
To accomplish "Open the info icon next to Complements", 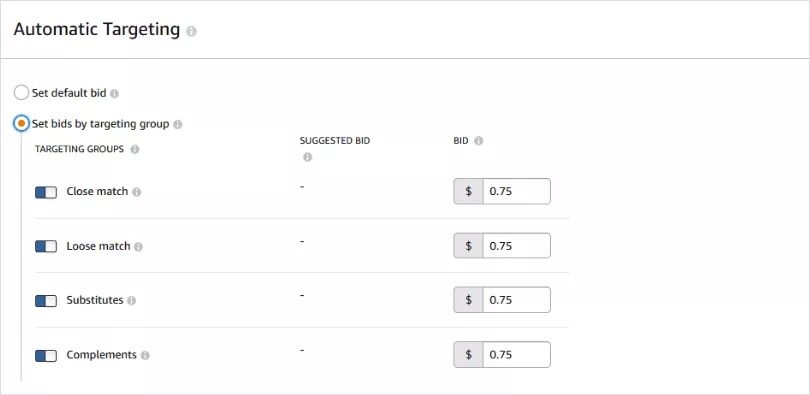I will point(145,356).
